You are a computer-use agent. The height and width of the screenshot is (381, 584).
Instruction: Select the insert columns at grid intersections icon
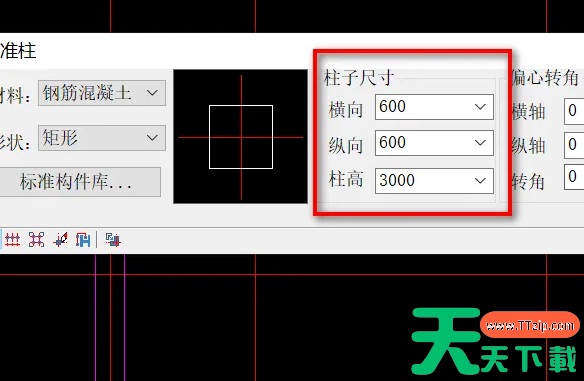pyautogui.click(x=36, y=239)
